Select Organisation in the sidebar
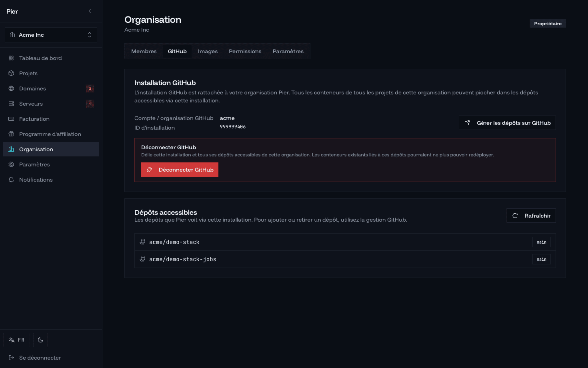Viewport: 588px width, 368px height. pos(51,149)
